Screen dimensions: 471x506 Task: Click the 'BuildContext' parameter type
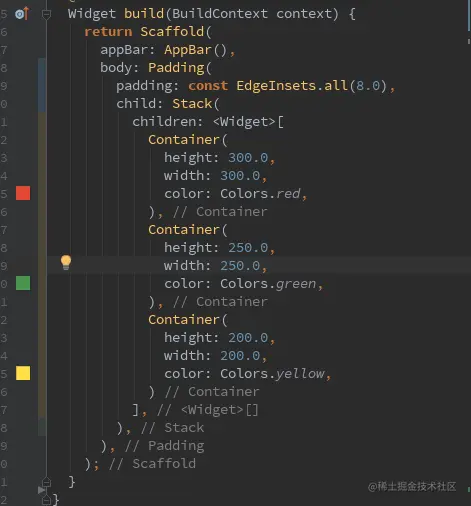pyautogui.click(x=220, y=14)
